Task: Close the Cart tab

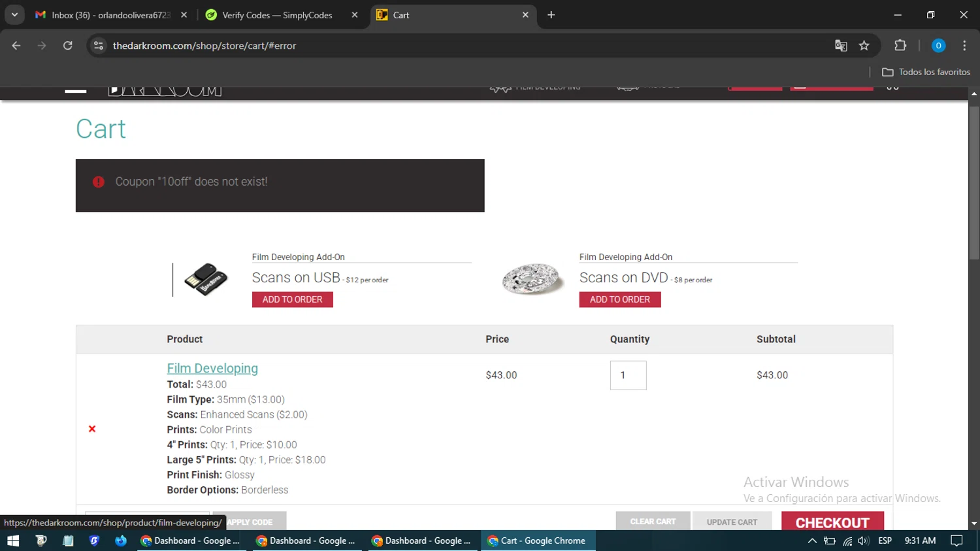Action: coord(525,15)
